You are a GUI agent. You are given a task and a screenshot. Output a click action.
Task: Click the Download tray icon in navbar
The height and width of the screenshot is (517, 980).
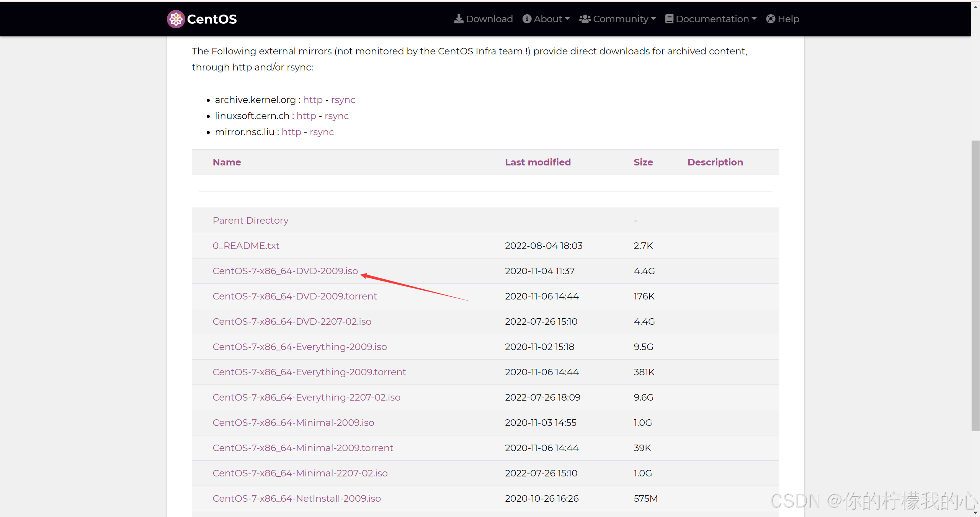[x=458, y=19]
